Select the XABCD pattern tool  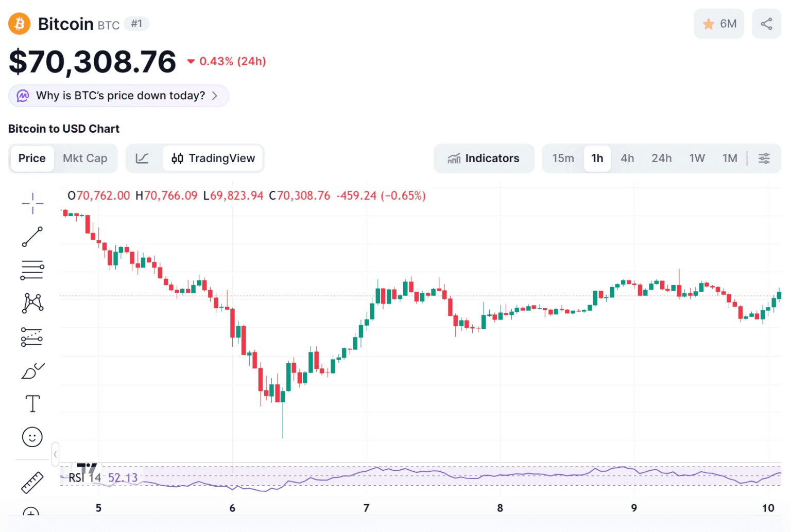[x=32, y=303]
